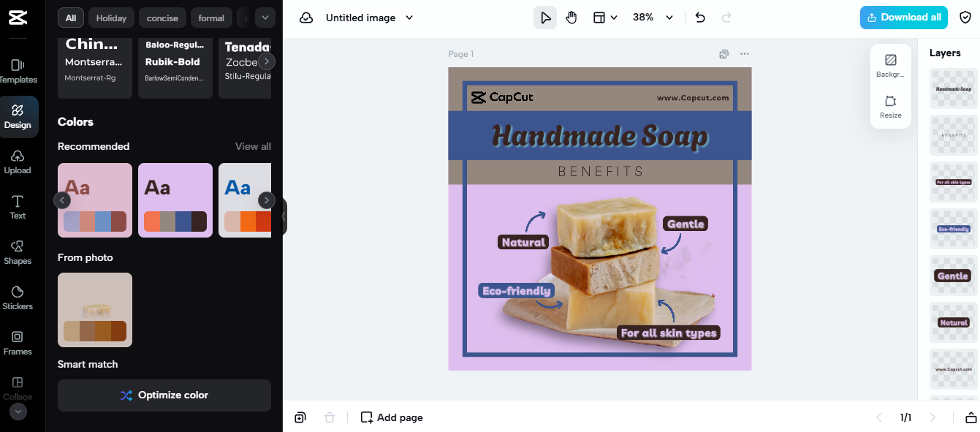
Task: Select the Natural label on canvas
Action: click(x=523, y=242)
